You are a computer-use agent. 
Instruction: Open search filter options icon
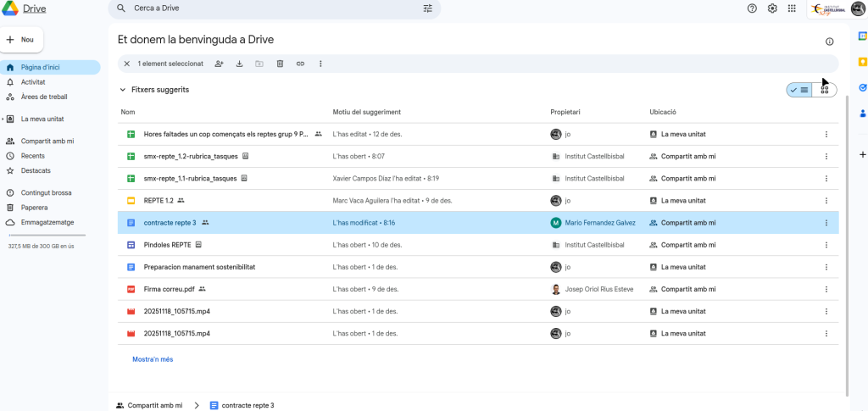pos(427,8)
